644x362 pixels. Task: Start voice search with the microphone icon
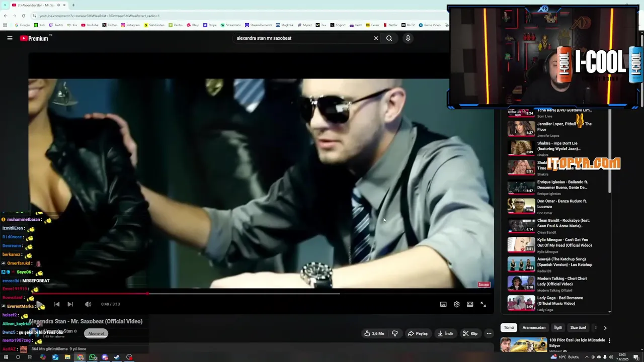tap(408, 38)
